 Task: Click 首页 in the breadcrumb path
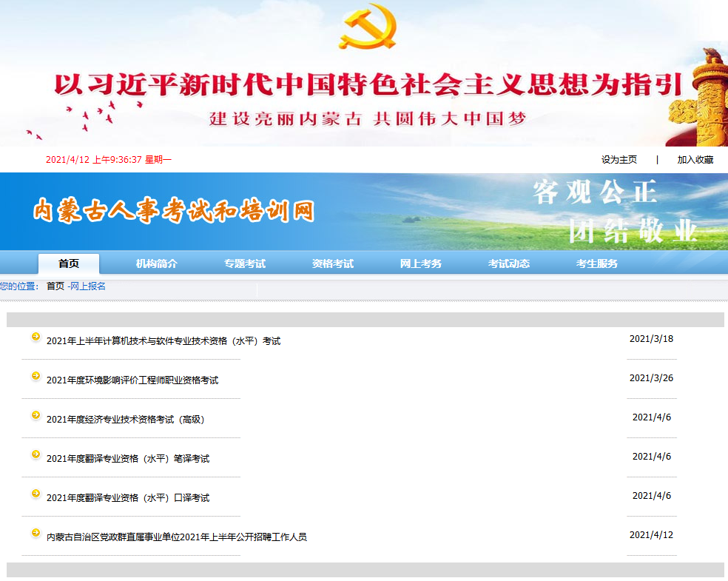click(55, 286)
